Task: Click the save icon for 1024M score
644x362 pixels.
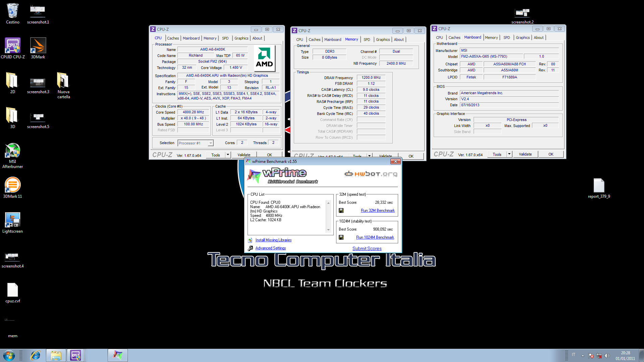Action: pos(341,237)
